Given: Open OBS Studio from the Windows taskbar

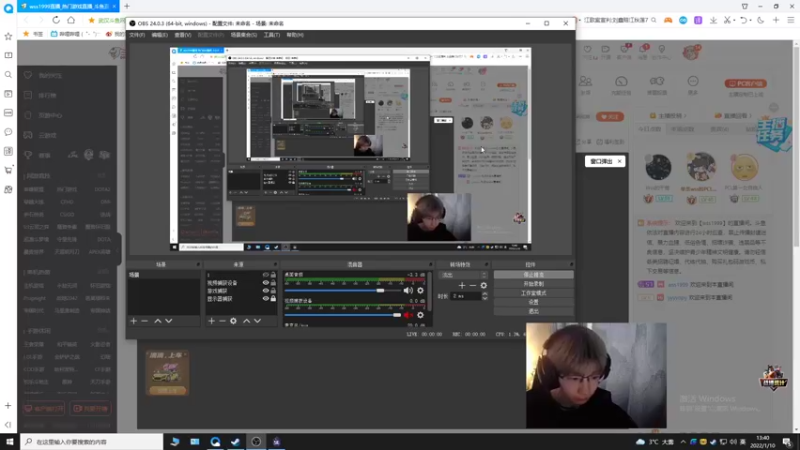Looking at the screenshot, I should coord(256,442).
